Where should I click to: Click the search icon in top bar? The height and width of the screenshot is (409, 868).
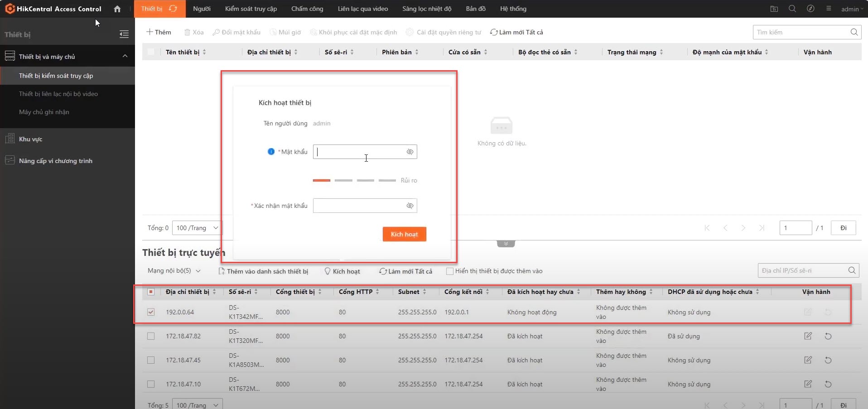792,9
